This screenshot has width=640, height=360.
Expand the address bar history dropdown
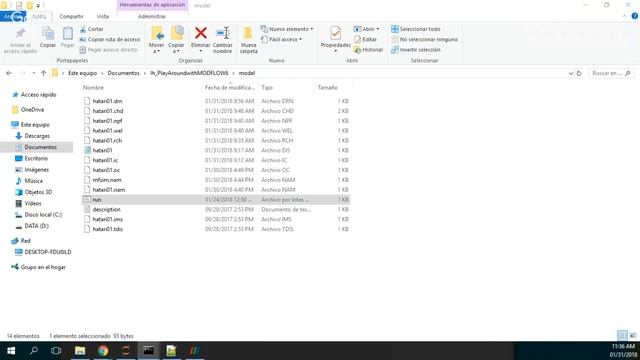(571, 73)
